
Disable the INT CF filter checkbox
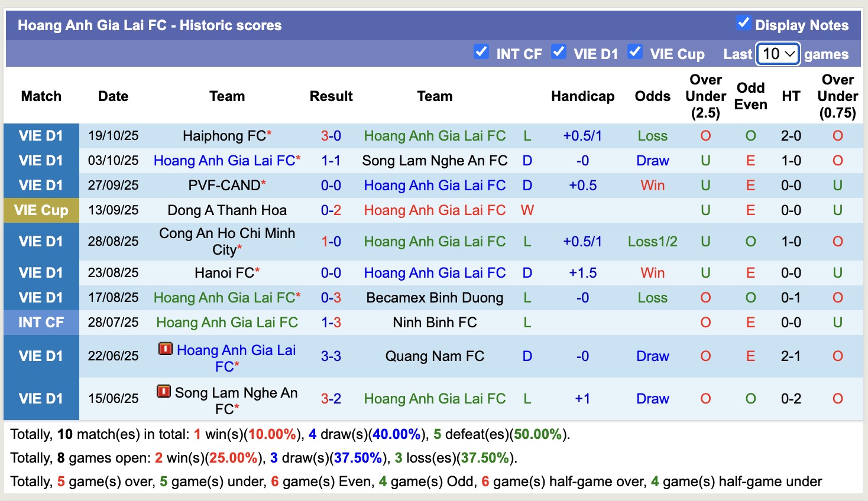click(481, 52)
